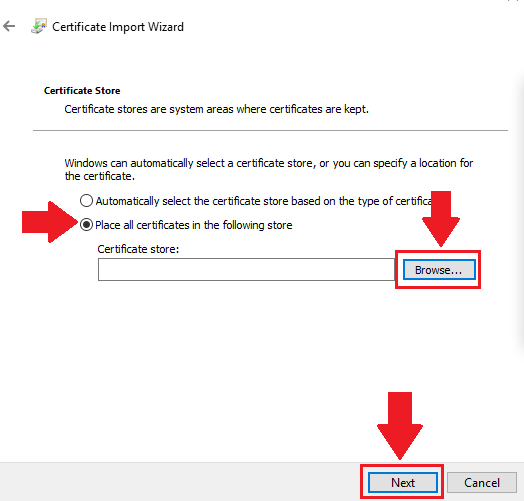Image resolution: width=524 pixels, height=501 pixels.
Task: Click the red arrow pointing at Browse
Action: click(x=441, y=219)
